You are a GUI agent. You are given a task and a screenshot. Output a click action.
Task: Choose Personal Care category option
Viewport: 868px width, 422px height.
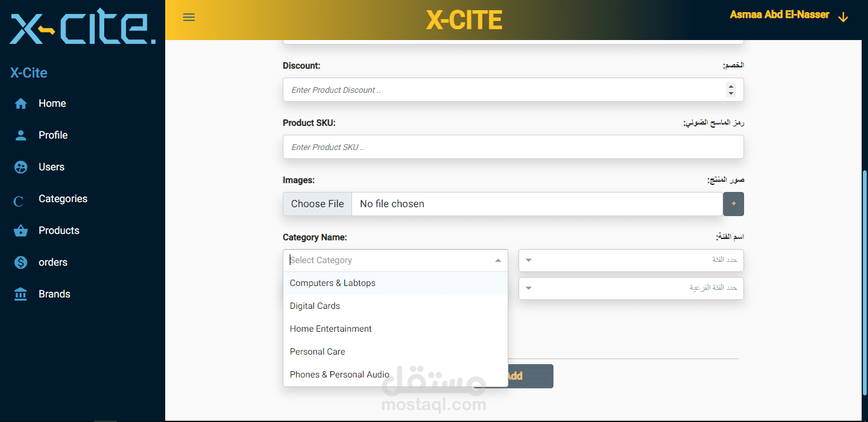coord(395,352)
